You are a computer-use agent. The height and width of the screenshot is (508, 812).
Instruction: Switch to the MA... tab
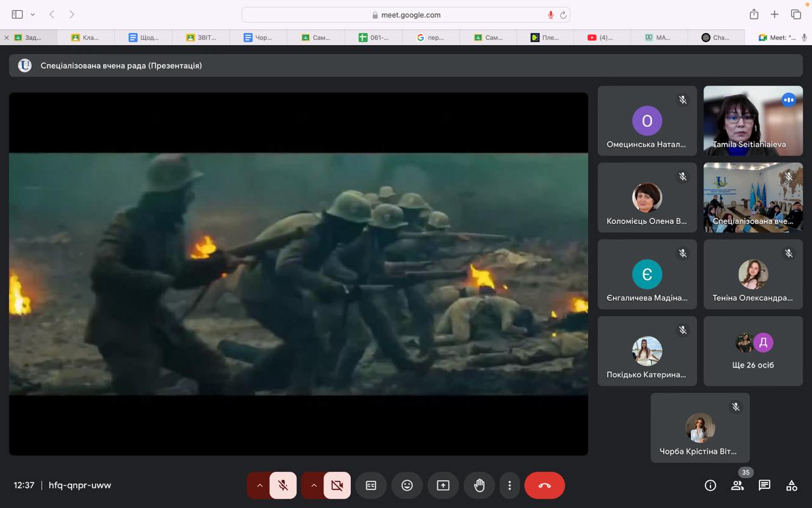(x=659, y=37)
